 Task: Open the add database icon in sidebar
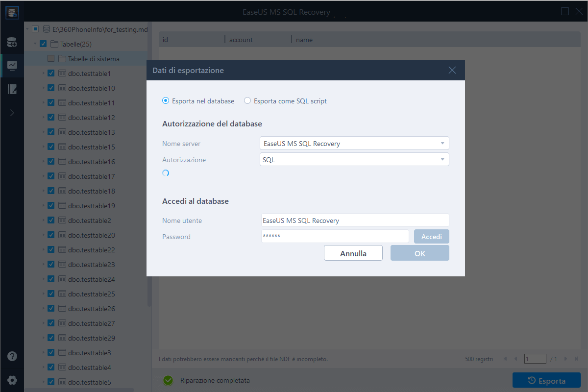tap(12, 43)
